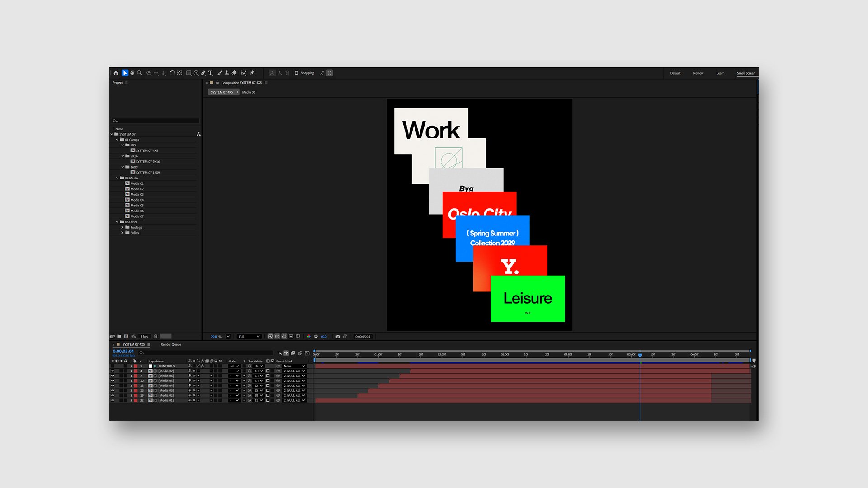The height and width of the screenshot is (488, 868).
Task: Select the Zoom magnifier tool
Action: coord(139,73)
